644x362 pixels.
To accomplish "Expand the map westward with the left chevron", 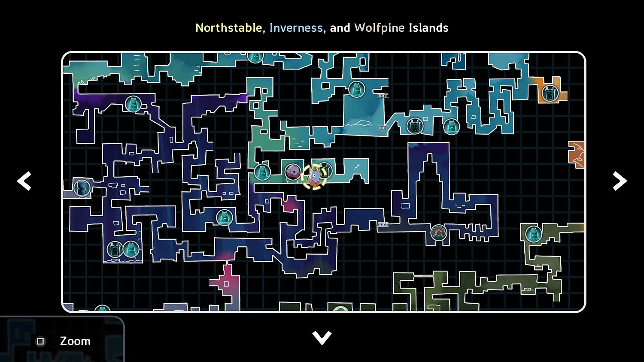I will 24,181.
